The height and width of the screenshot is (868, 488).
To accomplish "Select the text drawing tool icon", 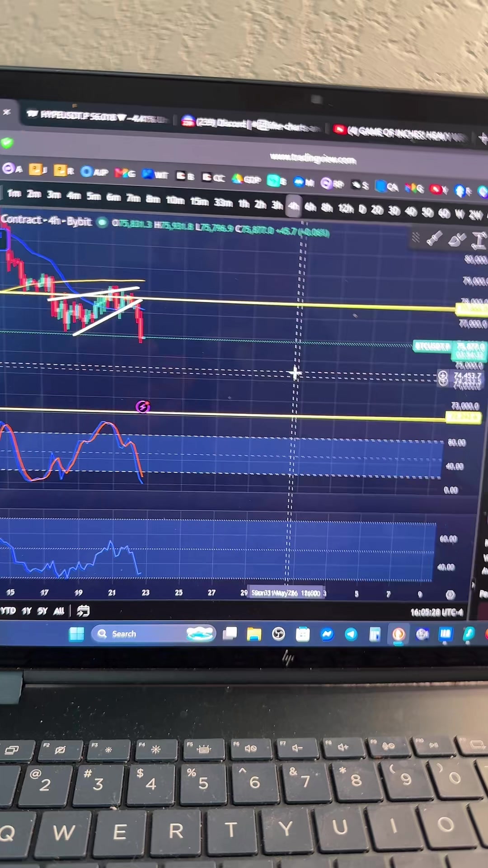I will (479, 240).
